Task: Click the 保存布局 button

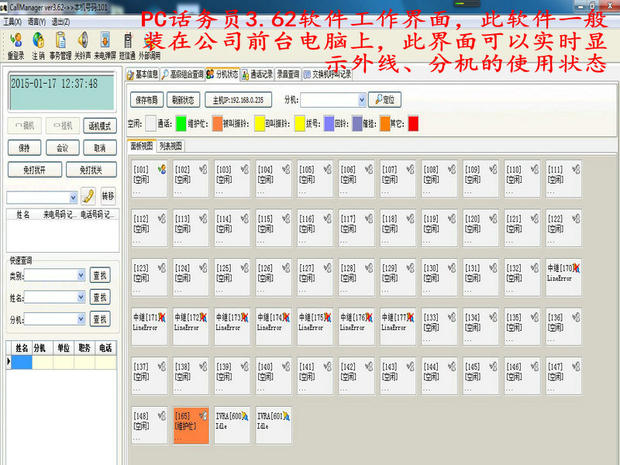Action: point(147,100)
